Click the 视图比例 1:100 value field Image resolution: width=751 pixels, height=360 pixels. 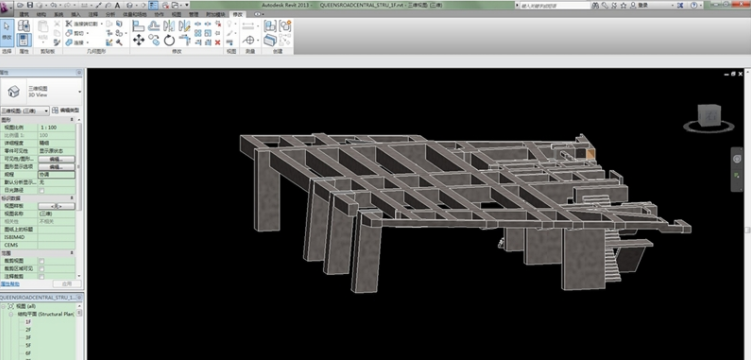click(57, 127)
